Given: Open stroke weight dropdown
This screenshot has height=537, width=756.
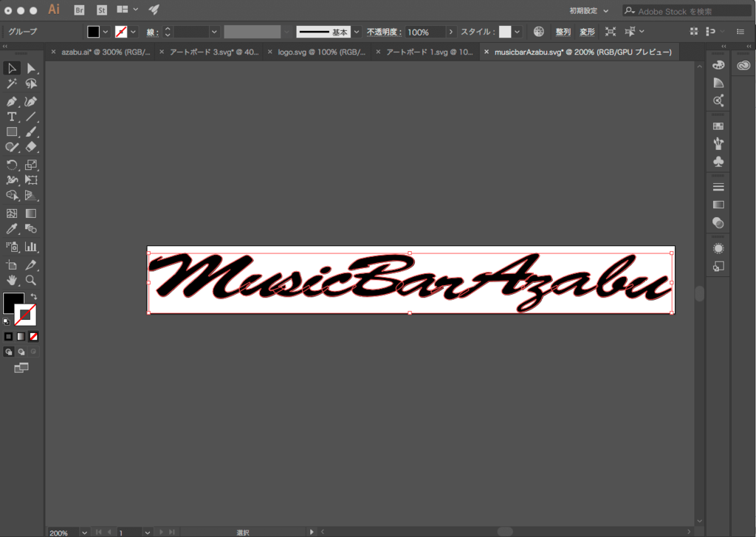Looking at the screenshot, I should pos(215,32).
